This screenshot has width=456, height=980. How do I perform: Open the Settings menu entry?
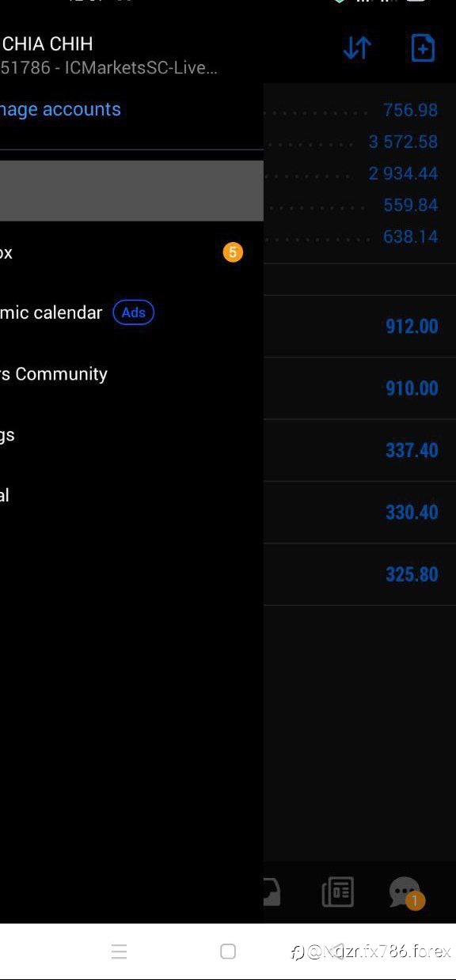click(131, 434)
